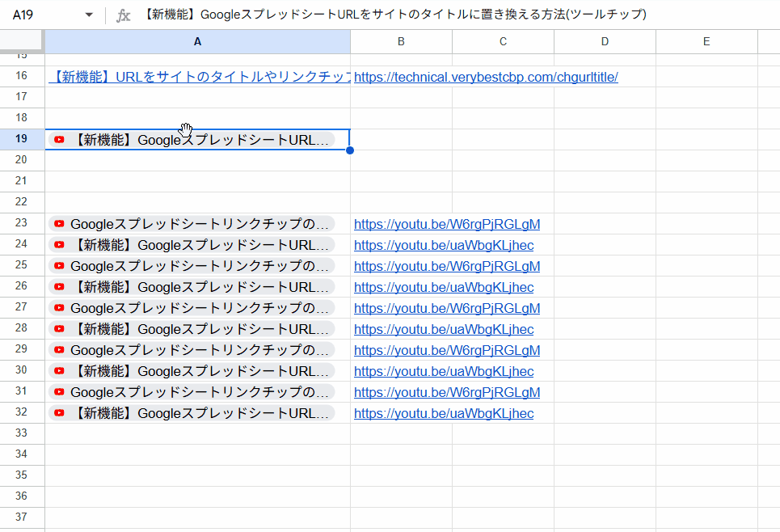Select column A header
Viewport: 780px width, 532px height.
[x=197, y=41]
